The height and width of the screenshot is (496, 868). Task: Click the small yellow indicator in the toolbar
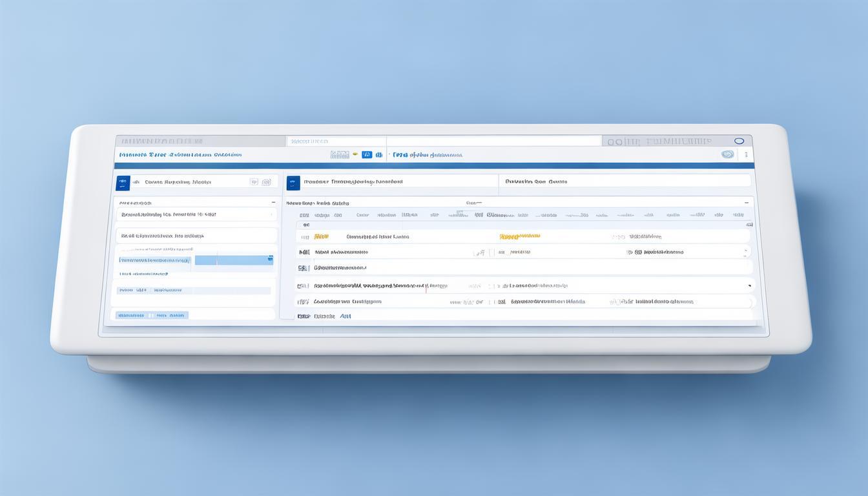(355, 155)
